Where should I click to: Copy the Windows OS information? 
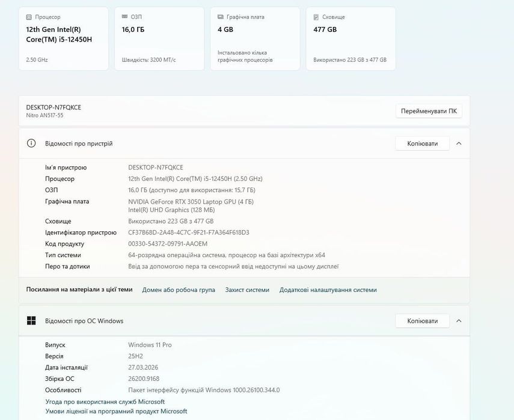coord(422,321)
